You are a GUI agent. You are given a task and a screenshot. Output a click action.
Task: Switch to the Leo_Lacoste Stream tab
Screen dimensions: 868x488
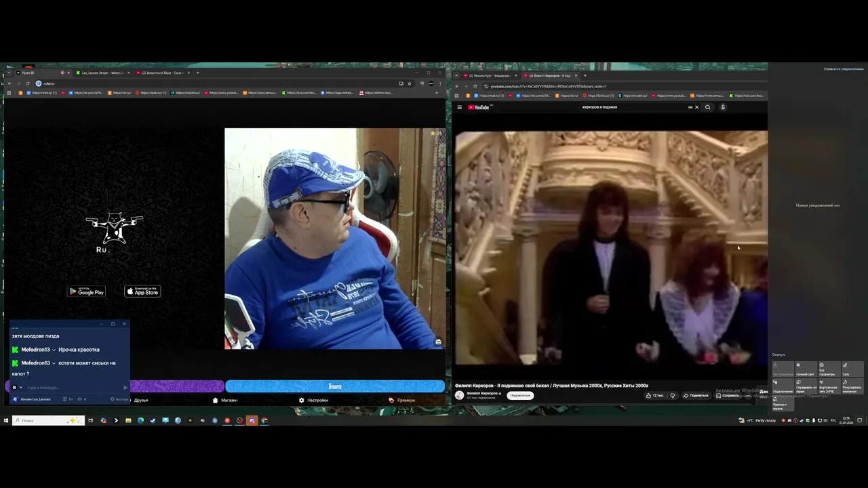(102, 73)
